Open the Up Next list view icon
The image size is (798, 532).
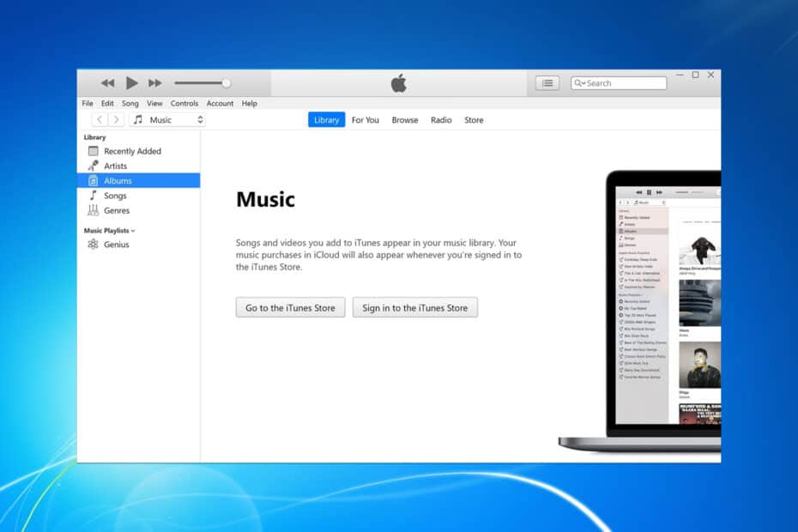pyautogui.click(x=547, y=83)
